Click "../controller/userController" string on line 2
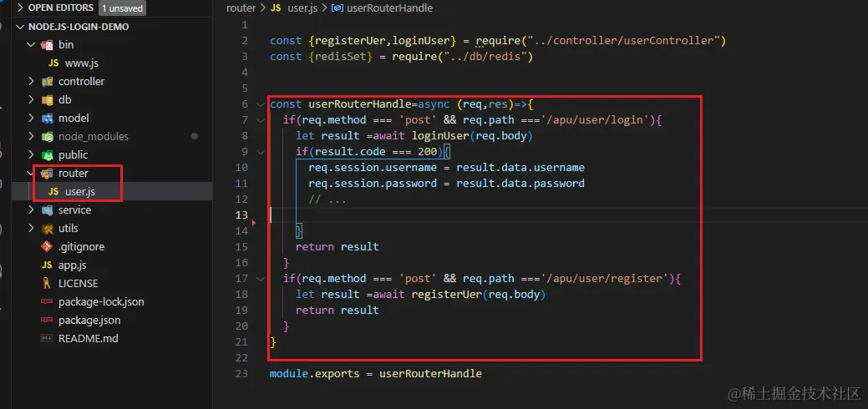 pyautogui.click(x=622, y=41)
